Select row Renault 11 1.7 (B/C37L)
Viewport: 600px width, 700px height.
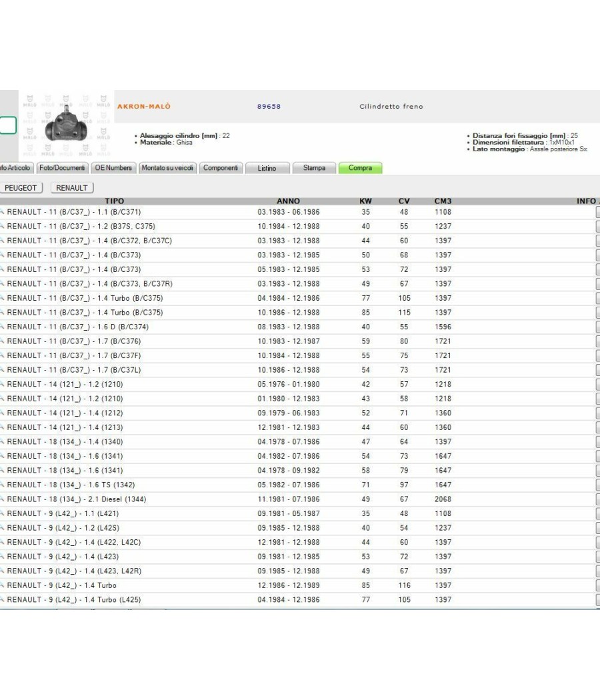click(x=299, y=369)
